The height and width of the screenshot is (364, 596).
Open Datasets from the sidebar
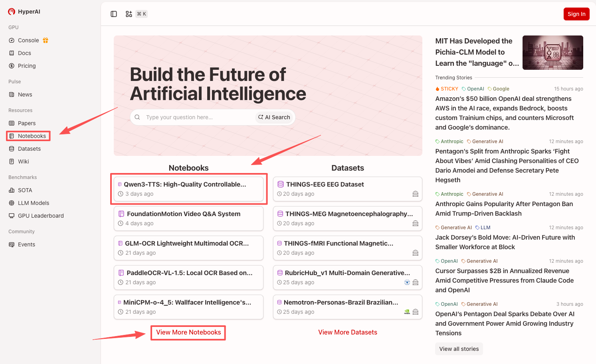(29, 149)
